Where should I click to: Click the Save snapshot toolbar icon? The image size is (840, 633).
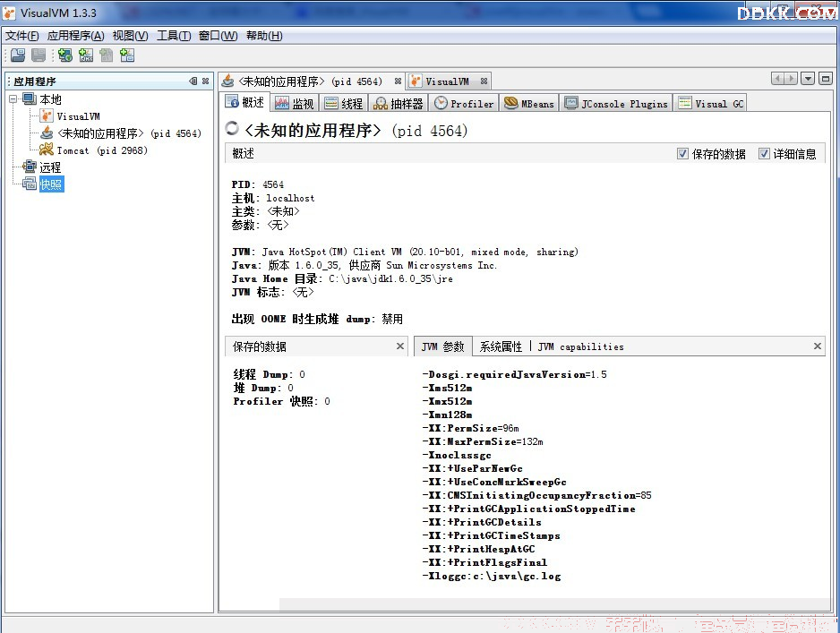pos(39,56)
